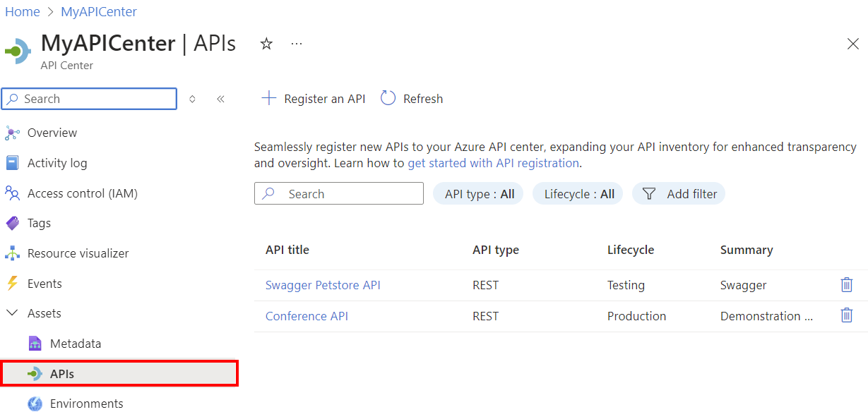Image resolution: width=868 pixels, height=412 pixels.
Task: Open the Lifecycle filter dropdown
Action: [x=578, y=194]
